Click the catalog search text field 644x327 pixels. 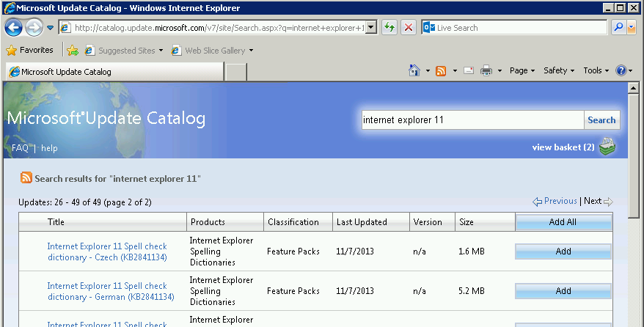pos(472,120)
